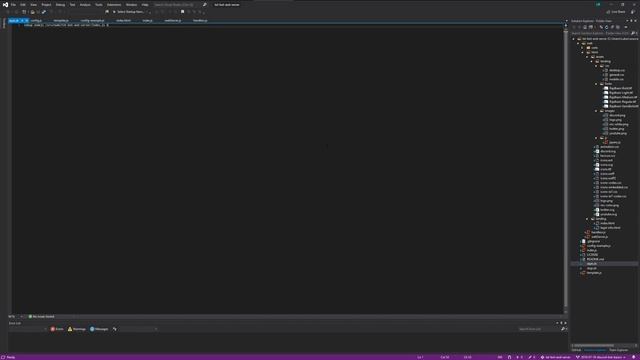Viewport: 640px width, 360px height.
Task: Select desktop.css in Solution Explorer
Action: coord(616,70)
